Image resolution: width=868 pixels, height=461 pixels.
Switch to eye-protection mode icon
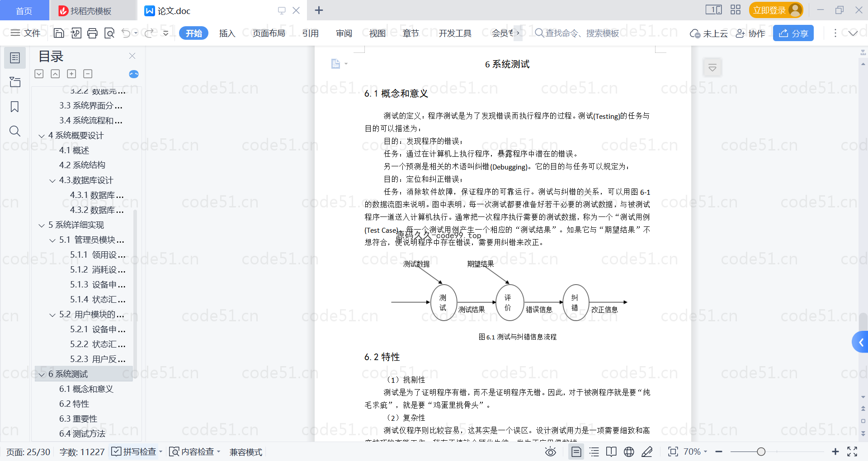550,452
